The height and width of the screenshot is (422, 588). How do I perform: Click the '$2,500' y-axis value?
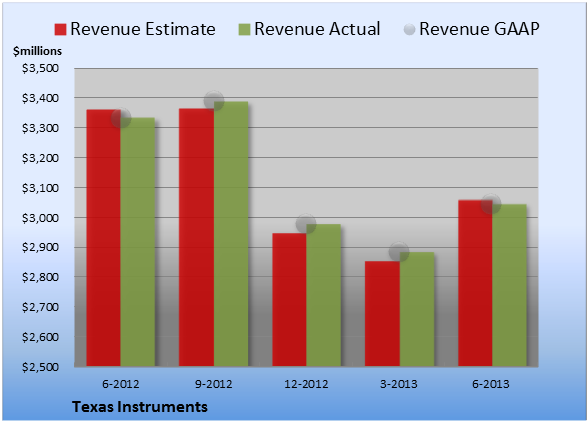(x=40, y=367)
